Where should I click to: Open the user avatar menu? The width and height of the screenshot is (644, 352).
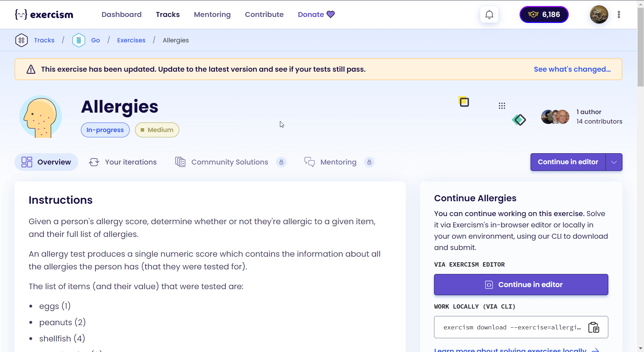pyautogui.click(x=599, y=14)
